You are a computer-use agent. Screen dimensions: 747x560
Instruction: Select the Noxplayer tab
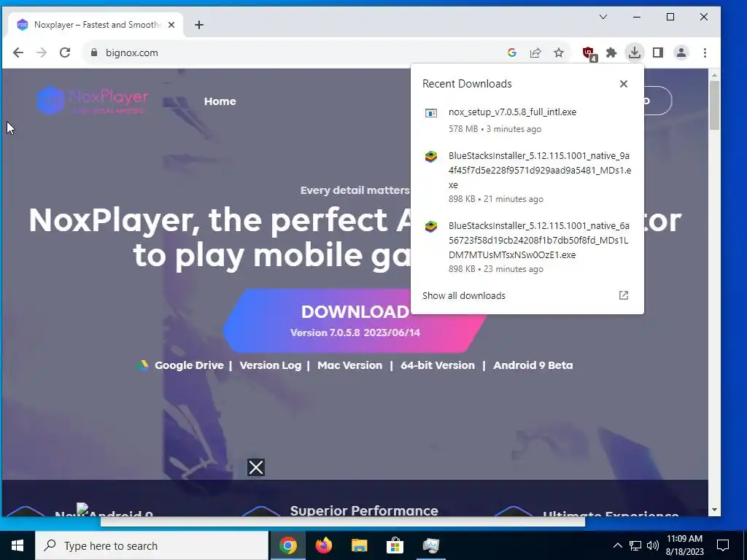tap(96, 25)
